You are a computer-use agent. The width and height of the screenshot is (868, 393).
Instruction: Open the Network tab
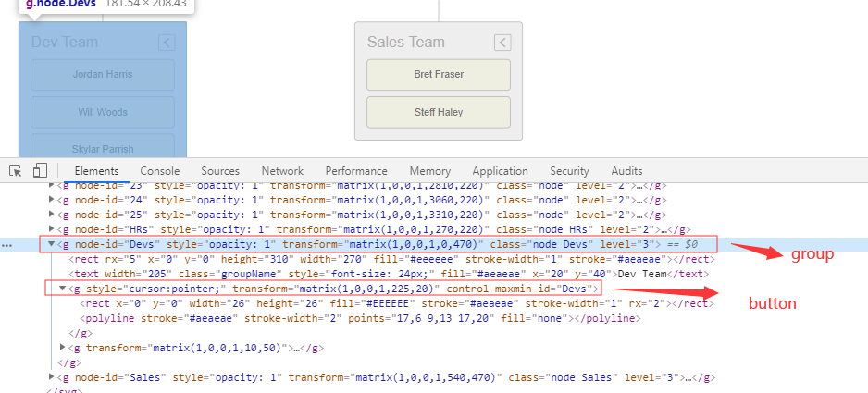tap(282, 171)
